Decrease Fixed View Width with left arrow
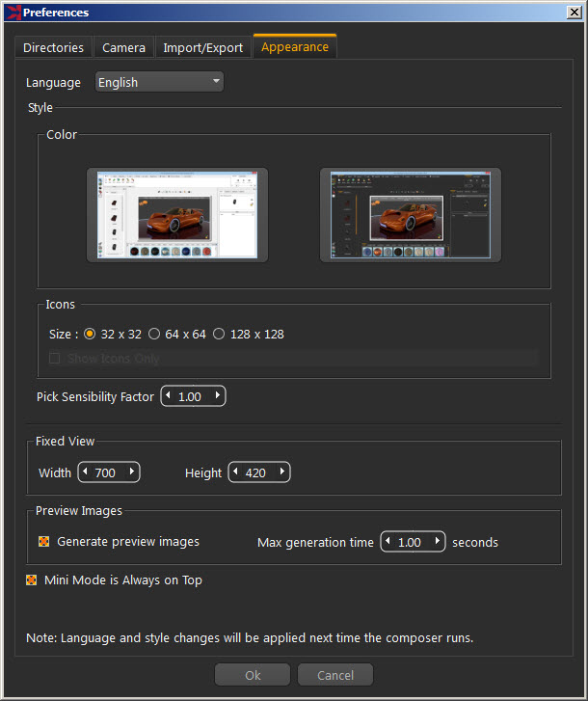The width and height of the screenshot is (588, 701). point(85,472)
